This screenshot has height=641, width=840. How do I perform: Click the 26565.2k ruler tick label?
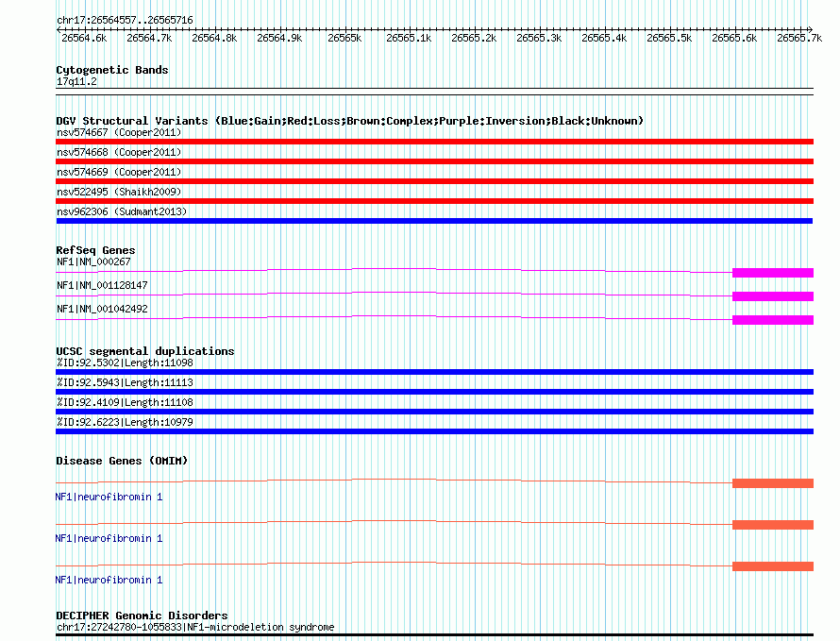pyautogui.click(x=474, y=38)
